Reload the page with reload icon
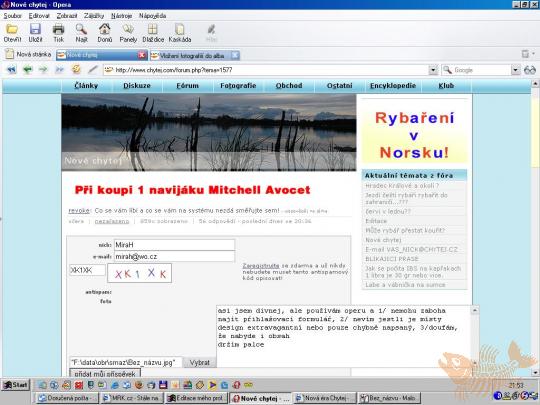The width and height of the screenshot is (540, 405). (x=76, y=70)
